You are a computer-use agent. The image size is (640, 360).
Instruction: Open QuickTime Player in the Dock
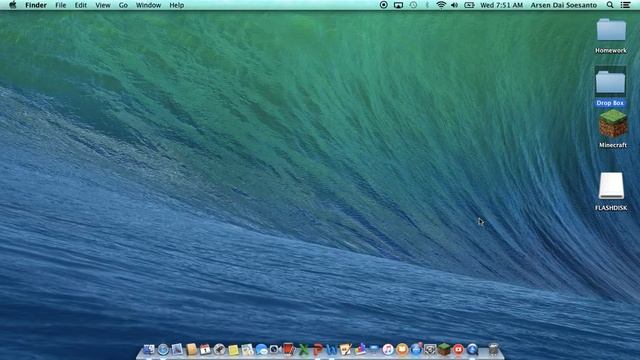pyautogui.click(x=472, y=349)
